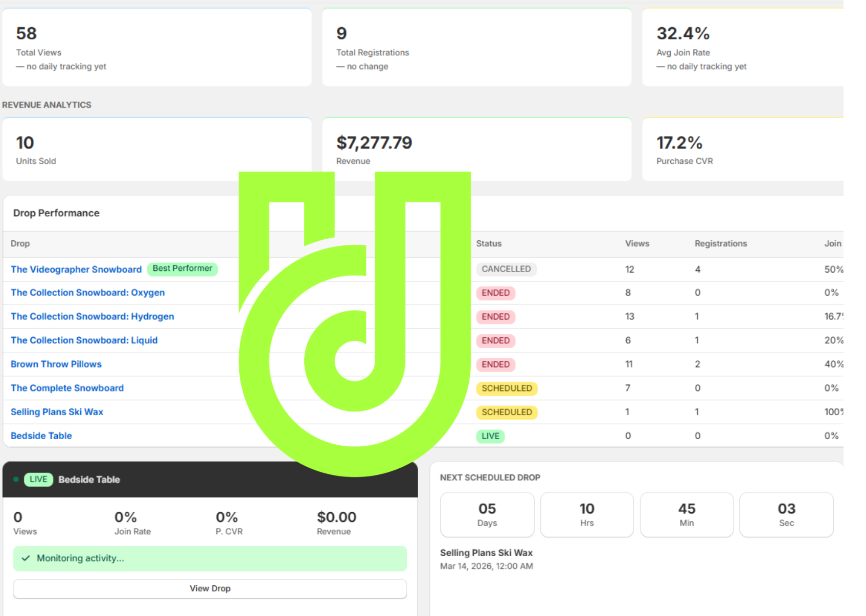The width and height of the screenshot is (866, 616).
Task: Open The Collection Snowboard: Hydrogen link
Action: (x=93, y=316)
